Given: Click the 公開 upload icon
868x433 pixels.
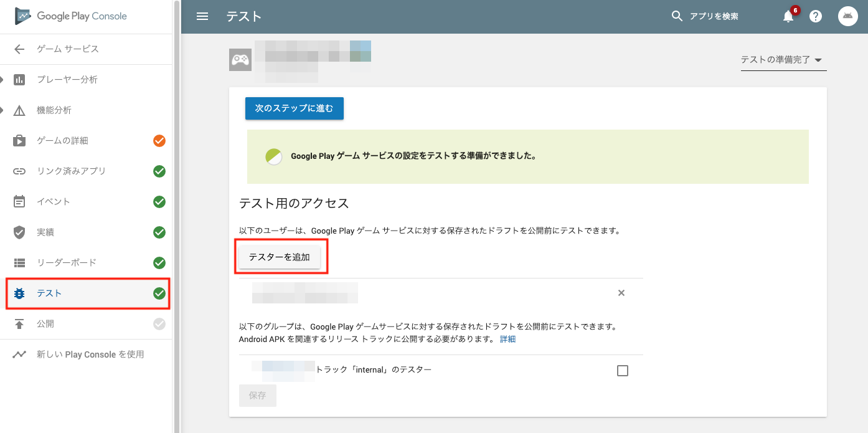Looking at the screenshot, I should coord(19,324).
